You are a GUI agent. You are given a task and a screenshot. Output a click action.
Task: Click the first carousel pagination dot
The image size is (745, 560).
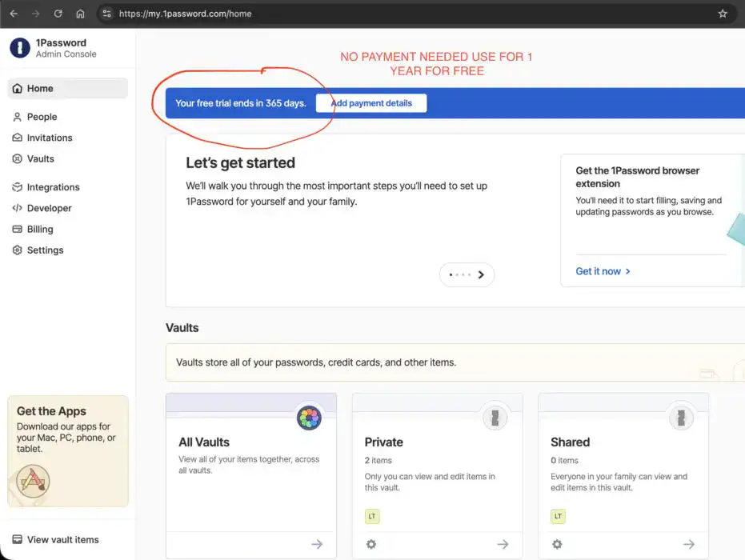pyautogui.click(x=451, y=274)
